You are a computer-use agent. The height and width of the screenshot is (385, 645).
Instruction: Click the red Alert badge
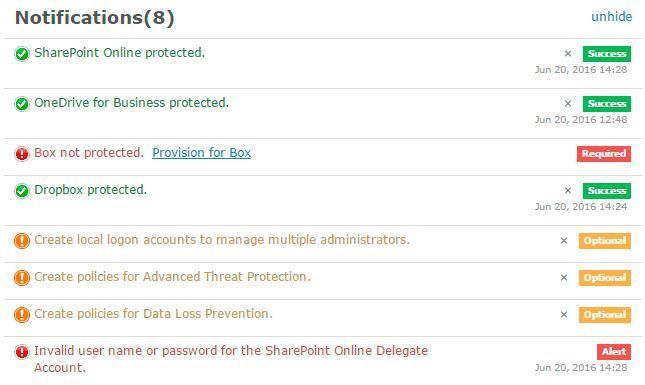pos(614,352)
